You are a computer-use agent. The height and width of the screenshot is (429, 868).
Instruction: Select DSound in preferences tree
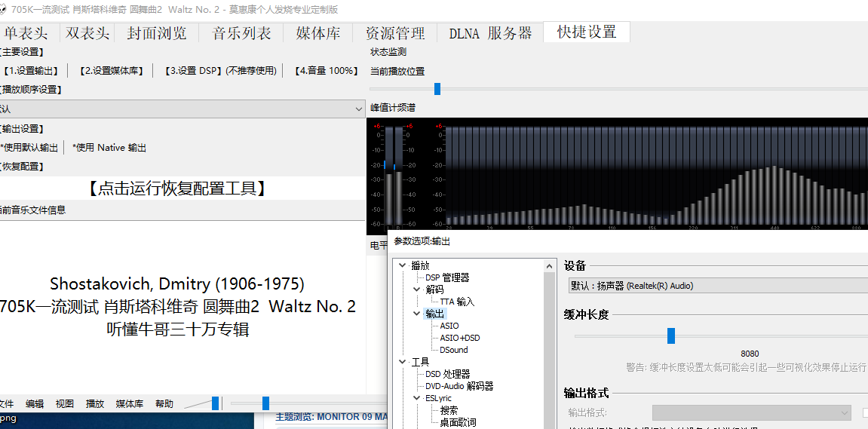pyautogui.click(x=454, y=350)
